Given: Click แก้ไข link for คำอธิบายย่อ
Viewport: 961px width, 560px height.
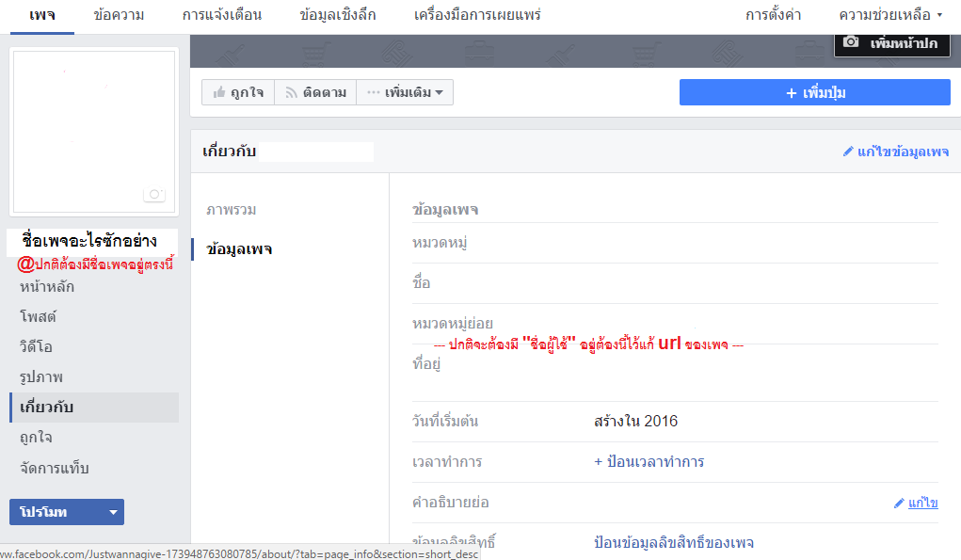Looking at the screenshot, I should point(916,503).
